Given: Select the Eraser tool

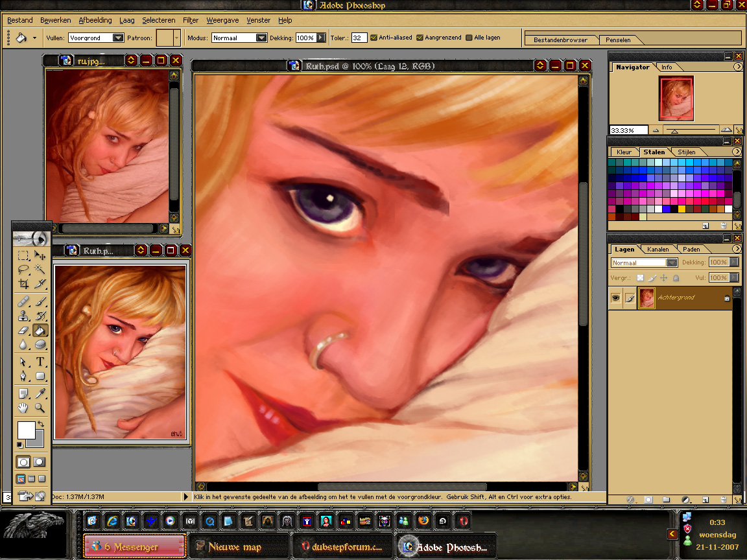Looking at the screenshot, I should 23,330.
